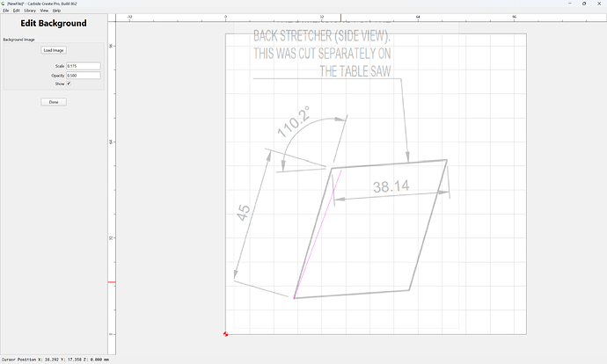
Task: Click the Background Image group label
Action: coord(19,40)
